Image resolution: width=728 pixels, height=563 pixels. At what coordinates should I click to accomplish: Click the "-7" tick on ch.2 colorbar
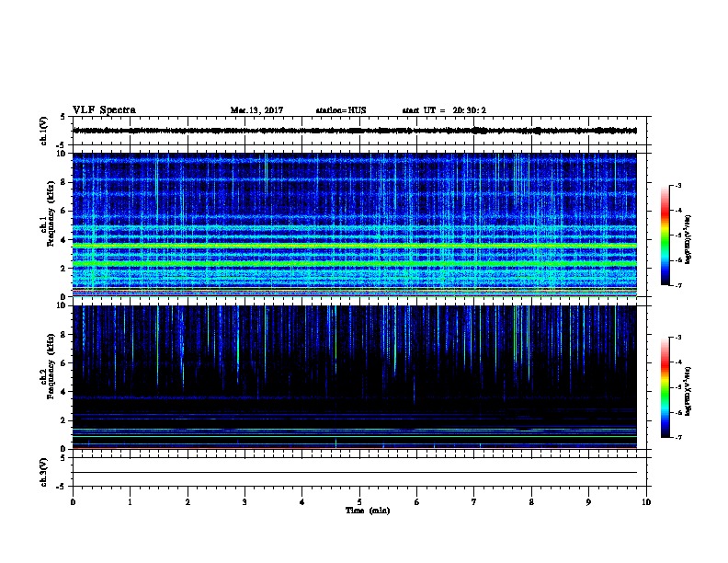pyautogui.click(x=678, y=437)
